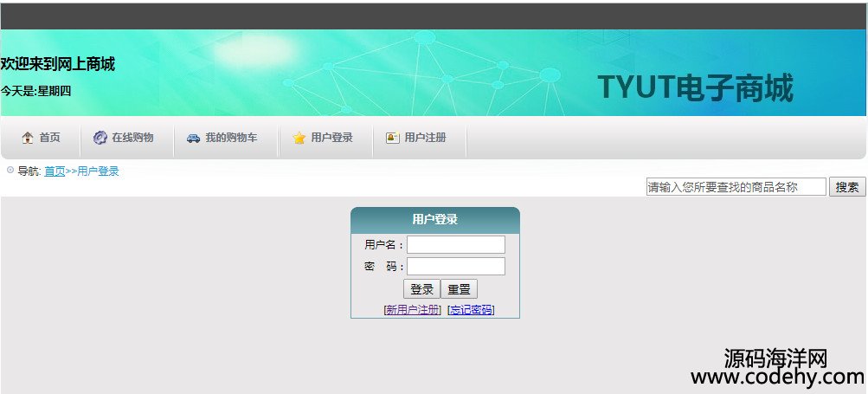Click the ID card icon for 用户注册
The width and height of the screenshot is (868, 394).
pos(393,138)
